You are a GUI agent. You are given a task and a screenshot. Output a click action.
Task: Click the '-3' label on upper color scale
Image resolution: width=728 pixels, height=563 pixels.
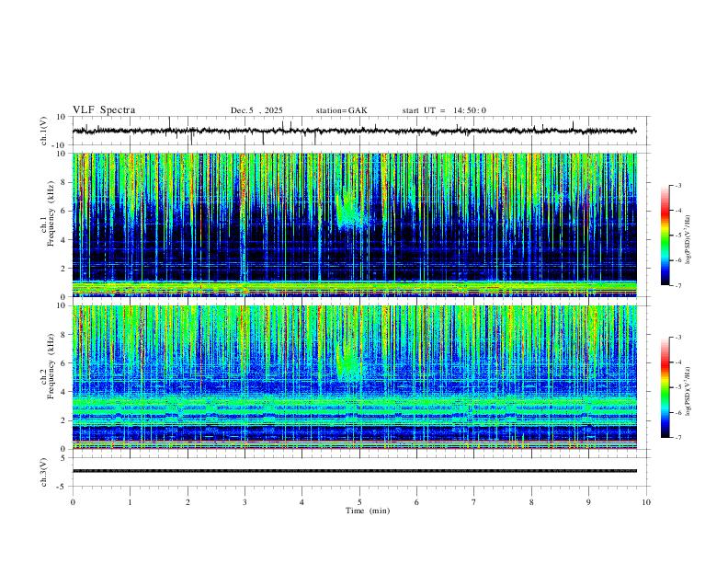pyautogui.click(x=678, y=185)
